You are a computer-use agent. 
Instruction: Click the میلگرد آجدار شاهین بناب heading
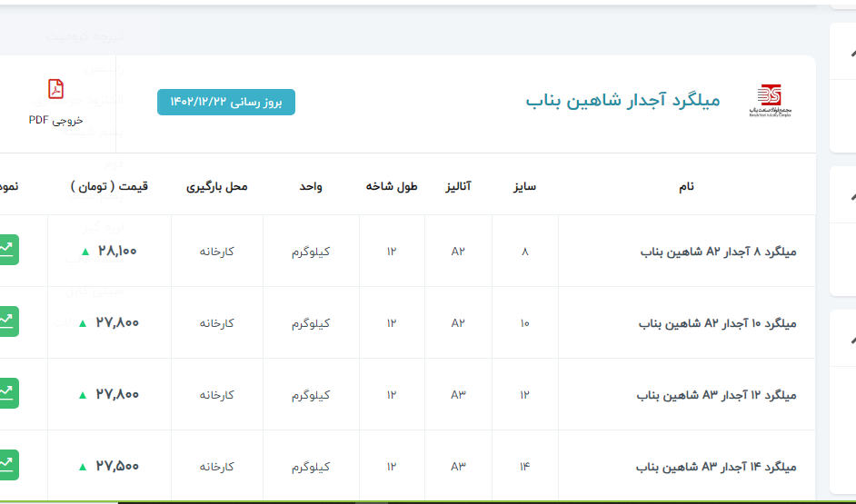point(622,100)
